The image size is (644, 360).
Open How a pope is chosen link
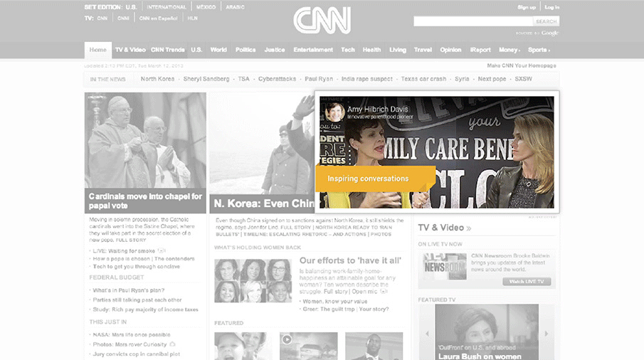[x=122, y=258]
